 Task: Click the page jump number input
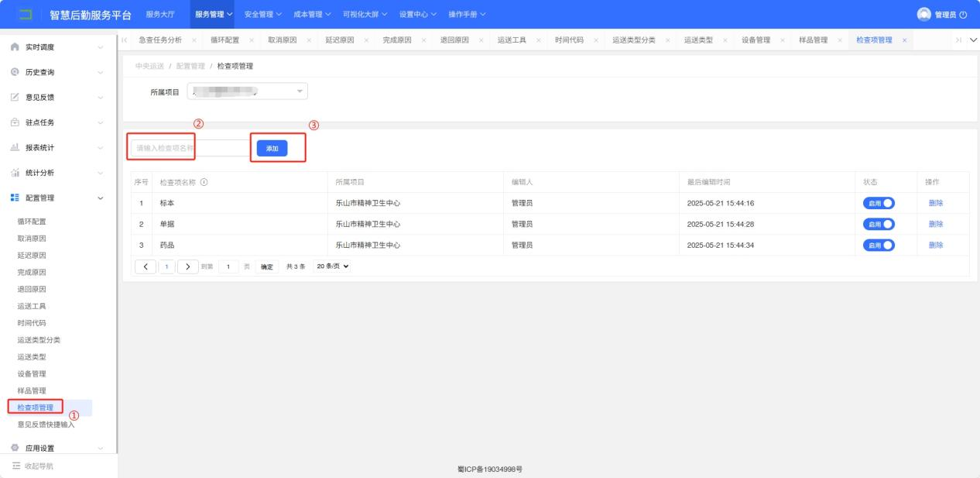click(x=228, y=267)
